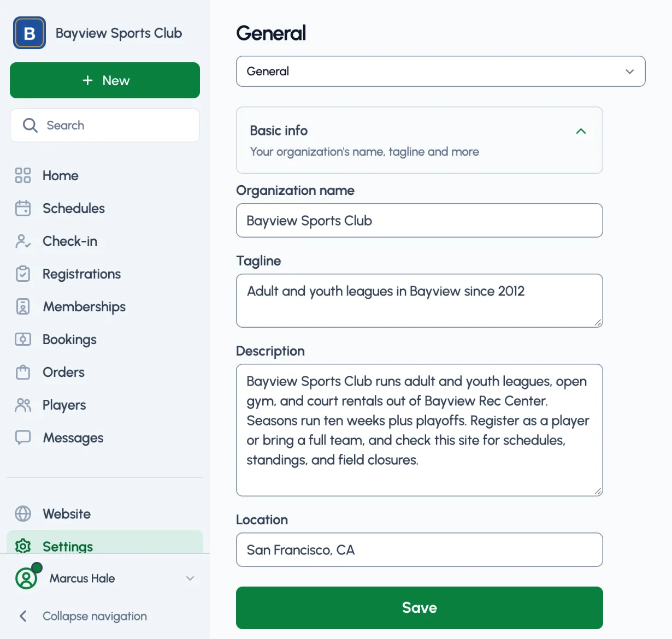Open the Memberships section

pos(105,306)
